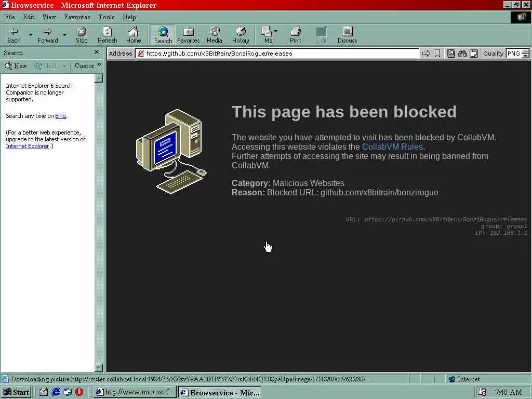Click the binoculars find icon
Screen dimensions: 532x399
[462, 54]
